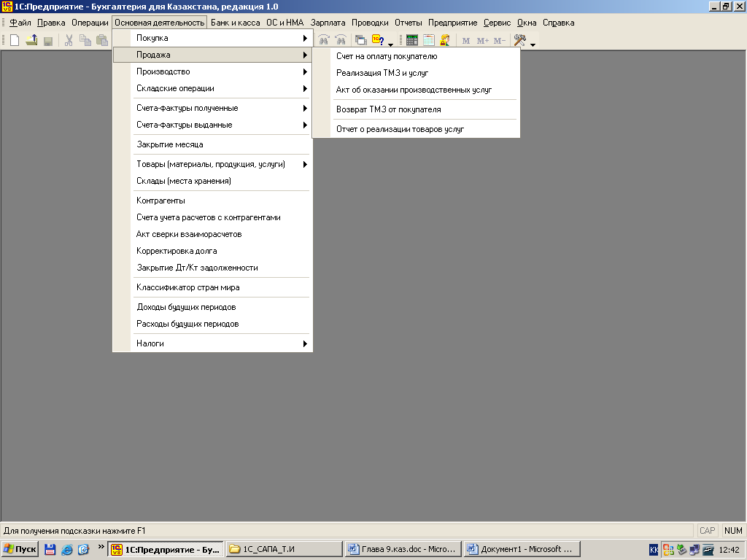Expand the Складские операции submenu
This screenshot has width=747, height=560.
coord(212,88)
